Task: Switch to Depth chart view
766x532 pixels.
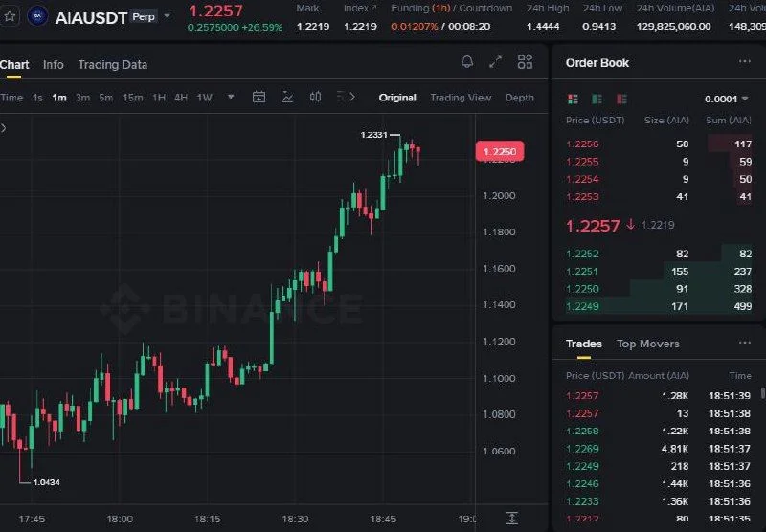Action: pyautogui.click(x=519, y=98)
